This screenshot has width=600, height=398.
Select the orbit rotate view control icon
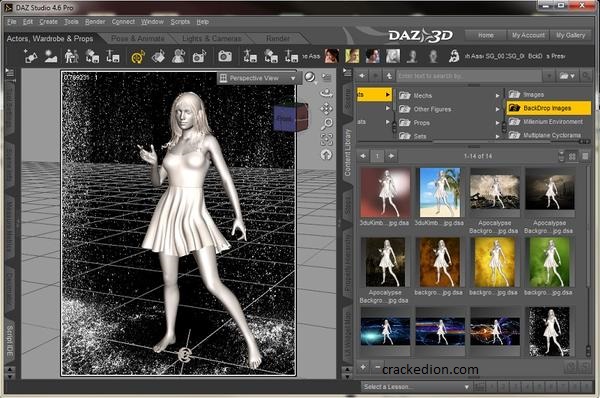(x=326, y=93)
